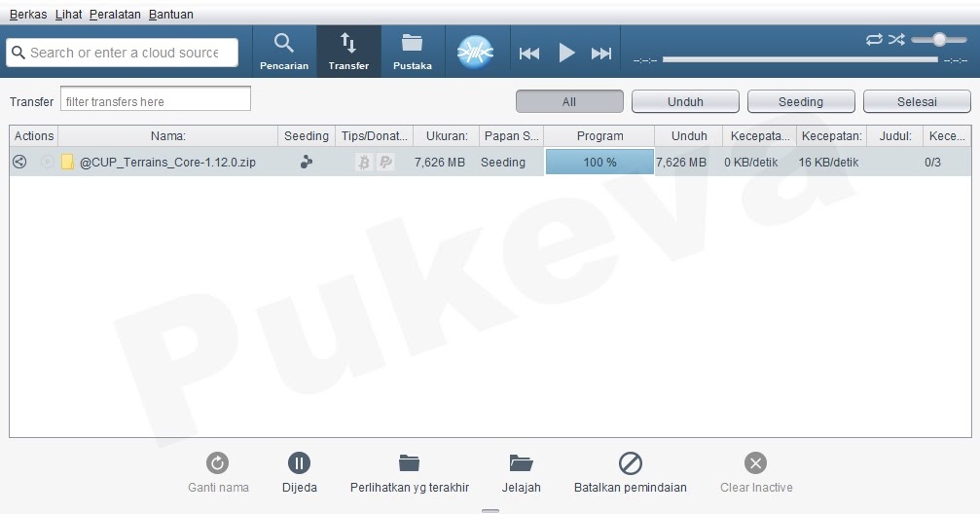Viewport: 980px width, 514px height.
Task: Select @CUP_Terrains_Core-1.12.0.zip file name
Action: pos(167,162)
